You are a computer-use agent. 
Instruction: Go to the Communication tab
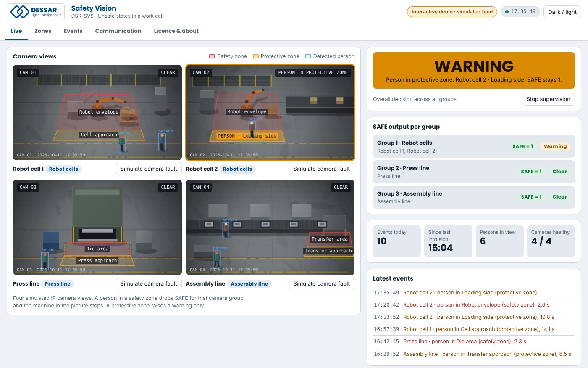pyautogui.click(x=118, y=31)
